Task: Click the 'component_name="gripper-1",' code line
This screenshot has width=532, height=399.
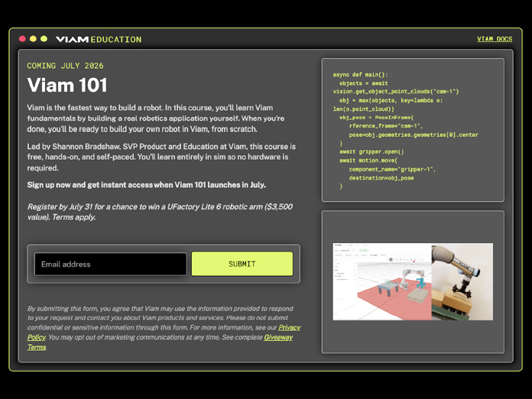Action: (x=392, y=169)
